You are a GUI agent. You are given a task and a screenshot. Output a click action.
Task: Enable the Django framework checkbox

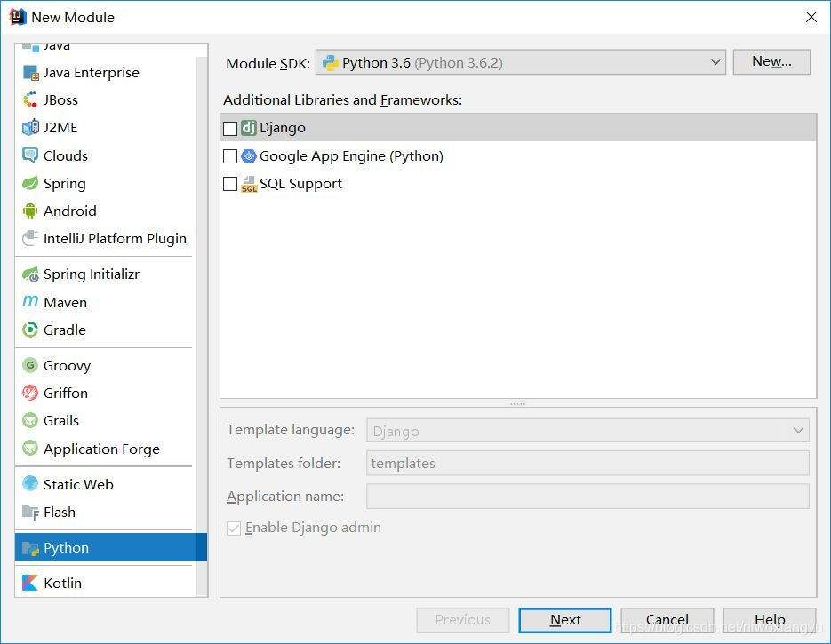(x=230, y=128)
